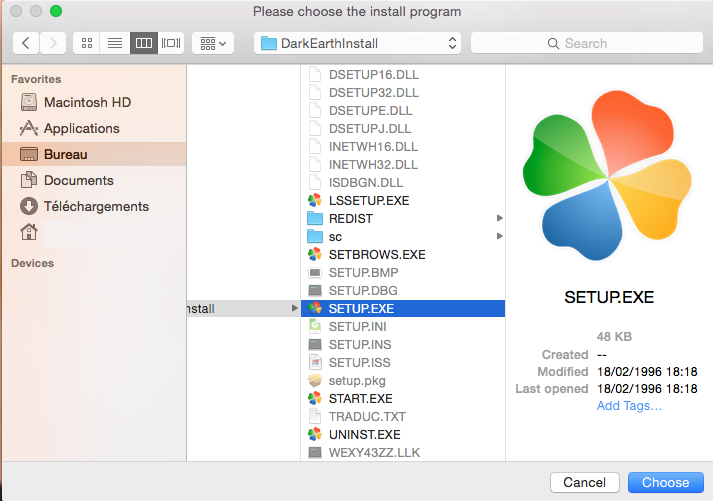This screenshot has height=501, width=713.
Task: Click the WEXY43ZZ.LLK file row
Action: [x=403, y=452]
